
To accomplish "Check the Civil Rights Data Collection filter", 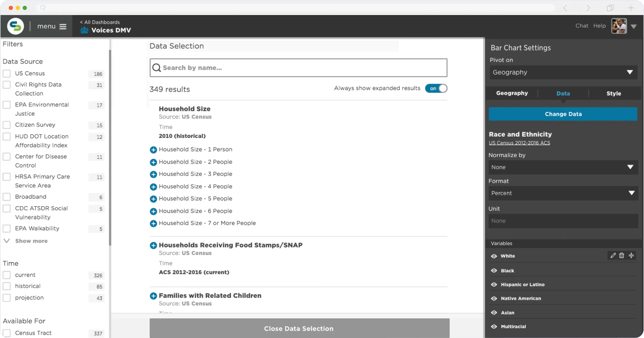I will 7,85.
